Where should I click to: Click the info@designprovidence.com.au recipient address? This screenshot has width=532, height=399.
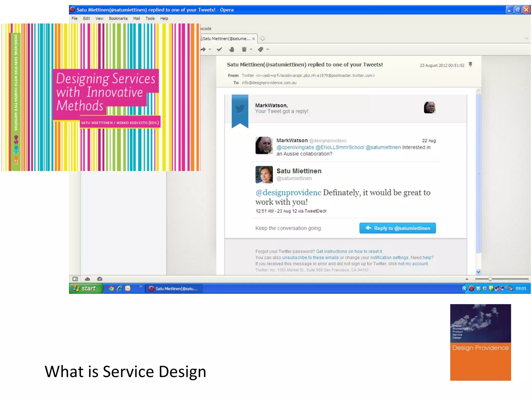click(x=269, y=83)
